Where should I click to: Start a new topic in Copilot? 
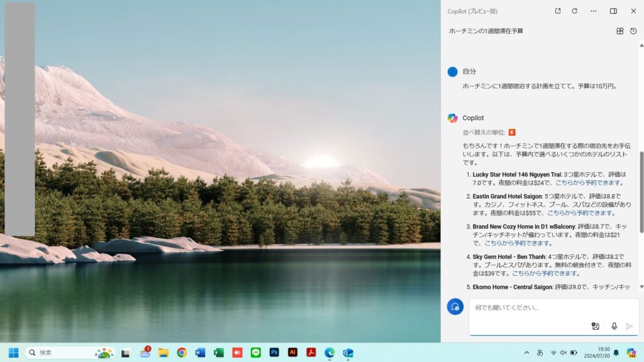(455, 307)
